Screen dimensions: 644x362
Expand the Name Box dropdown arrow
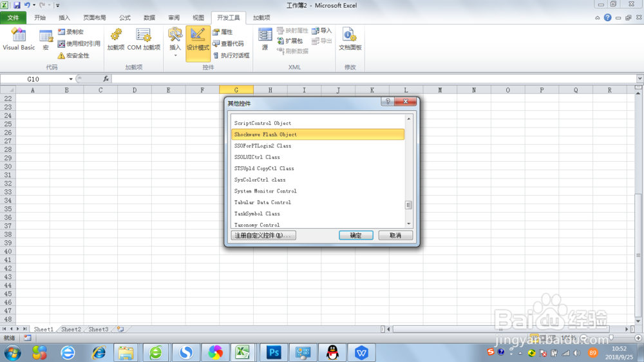pyautogui.click(x=71, y=79)
